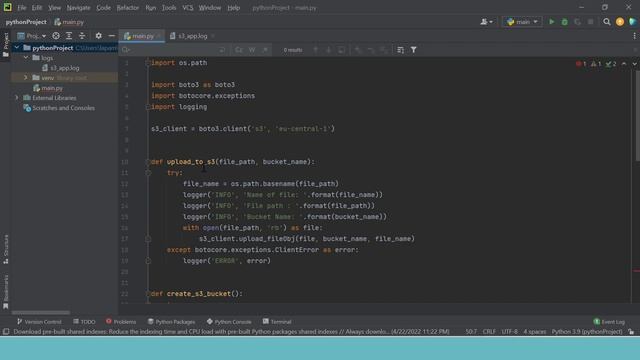Fold the imports block in the gutter

(148, 63)
